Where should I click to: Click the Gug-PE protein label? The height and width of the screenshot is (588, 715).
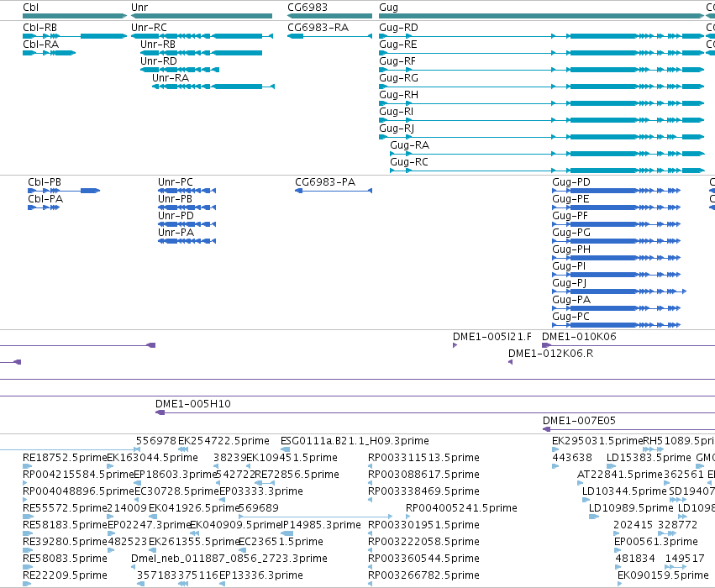[x=570, y=199]
